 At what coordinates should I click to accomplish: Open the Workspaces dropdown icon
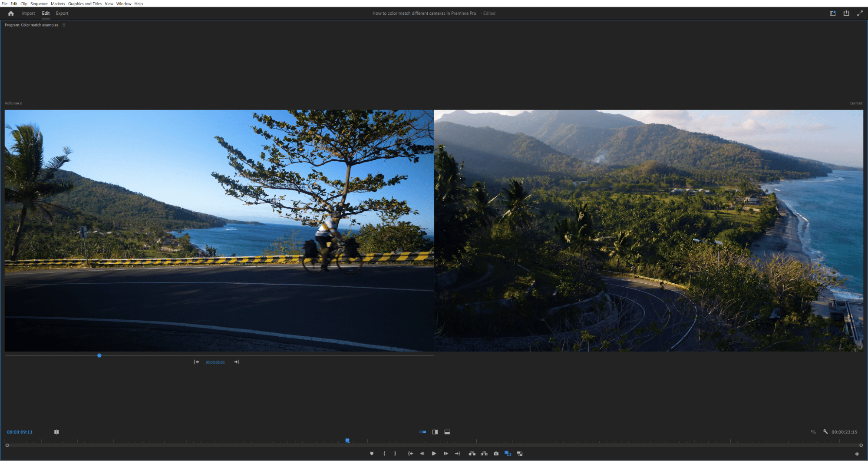coord(832,13)
